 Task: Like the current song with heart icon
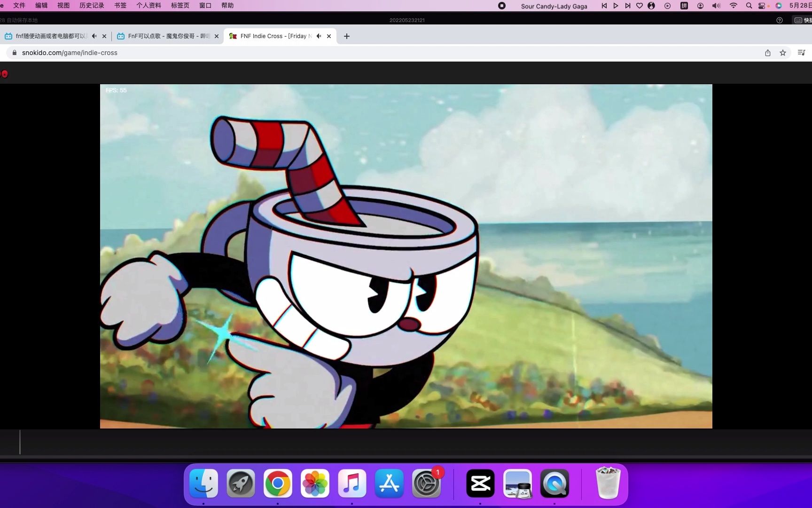click(640, 6)
